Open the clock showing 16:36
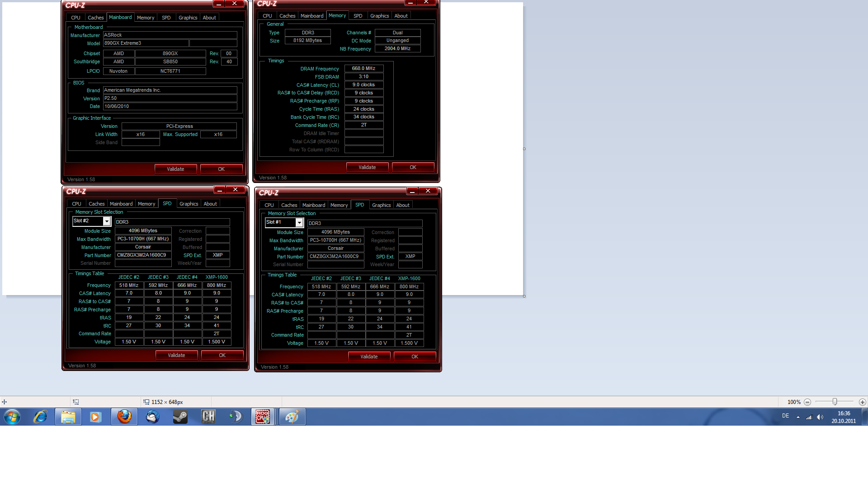Screen dimensions: 868x488 [x=844, y=413]
